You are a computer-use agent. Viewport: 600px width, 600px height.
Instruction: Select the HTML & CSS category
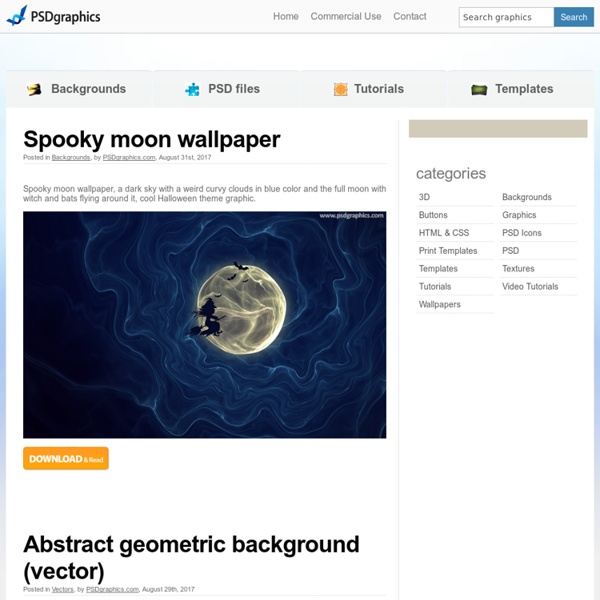click(x=444, y=233)
